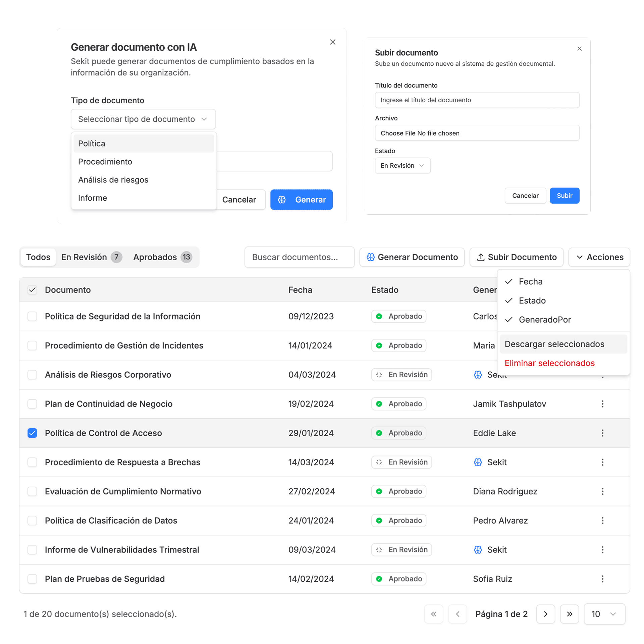This screenshot has width=644, height=644.
Task: Click Cancelar in the Subir documento dialog
Action: 525,196
